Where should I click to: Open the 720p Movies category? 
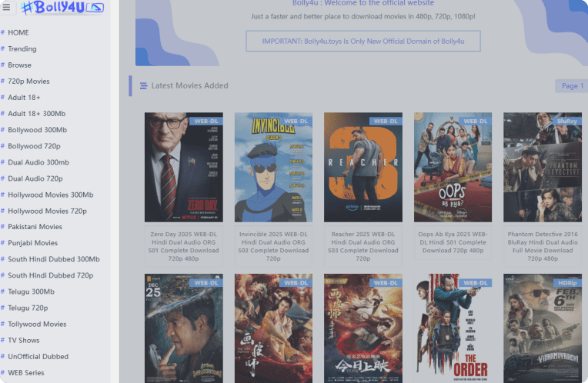point(28,81)
